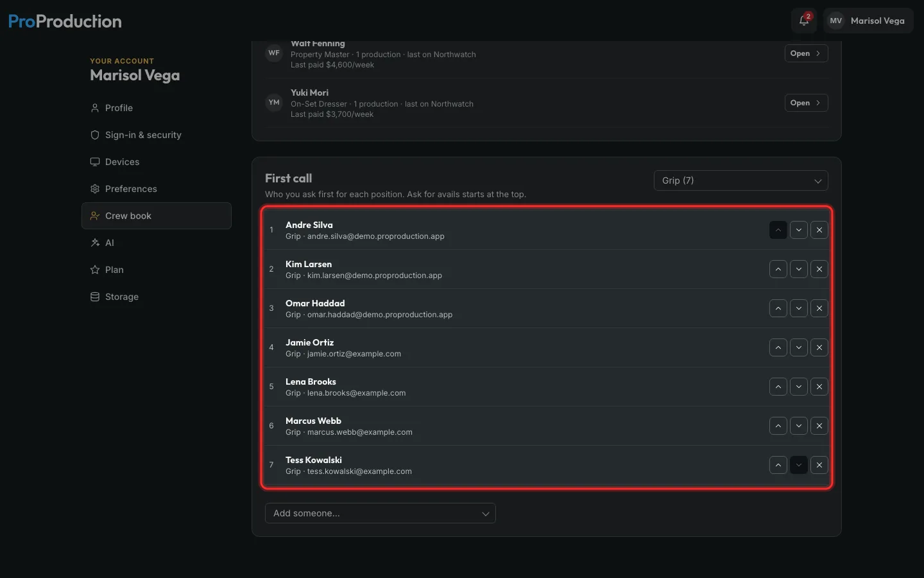Viewport: 924px width, 578px height.
Task: Move Kim Larsen down one position
Action: click(799, 269)
